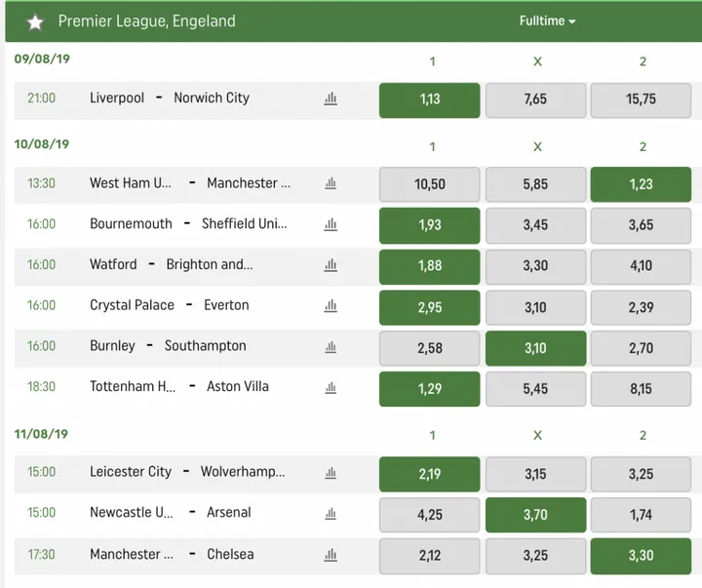Open stats icon for Crystal Palace - Everton
Image resolution: width=702 pixels, height=588 pixels.
point(331,306)
